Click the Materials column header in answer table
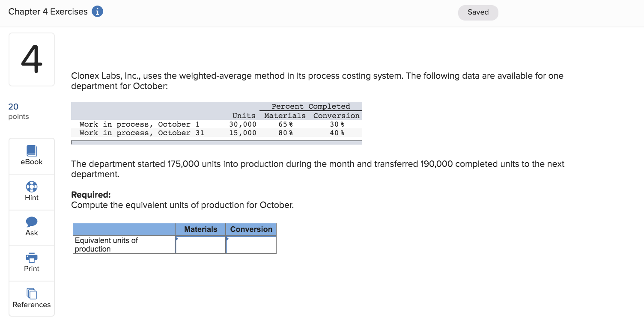 (x=201, y=229)
